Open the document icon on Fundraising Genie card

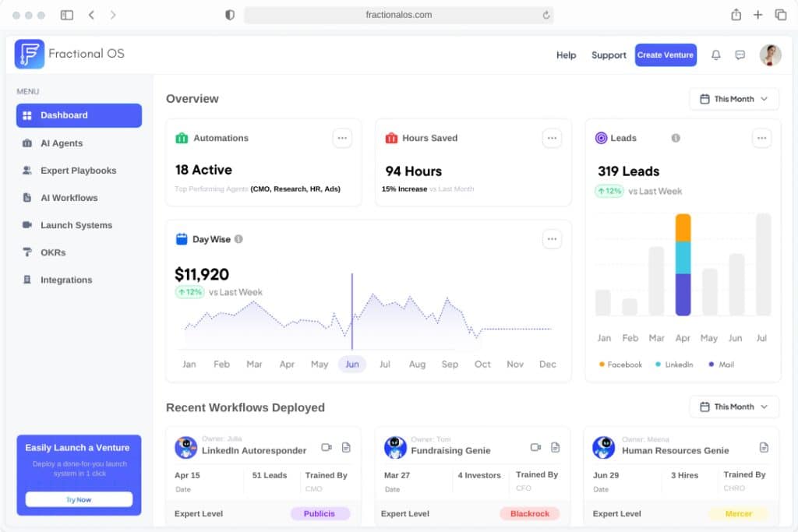(555, 448)
